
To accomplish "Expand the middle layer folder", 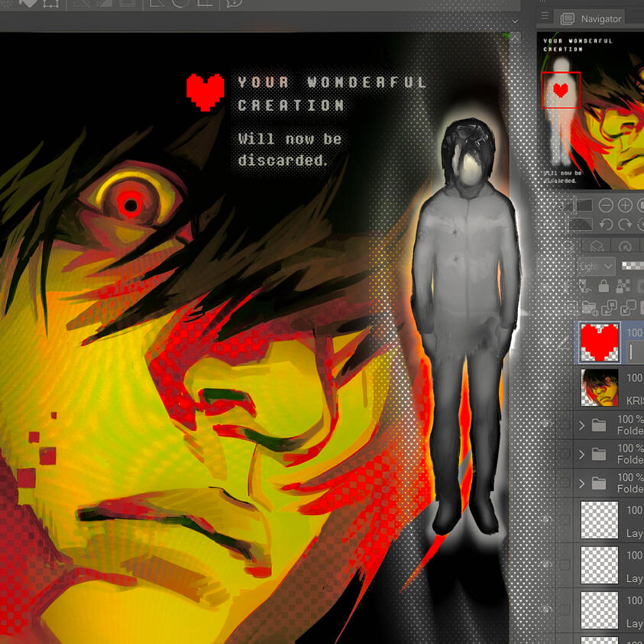I will pos(582,455).
